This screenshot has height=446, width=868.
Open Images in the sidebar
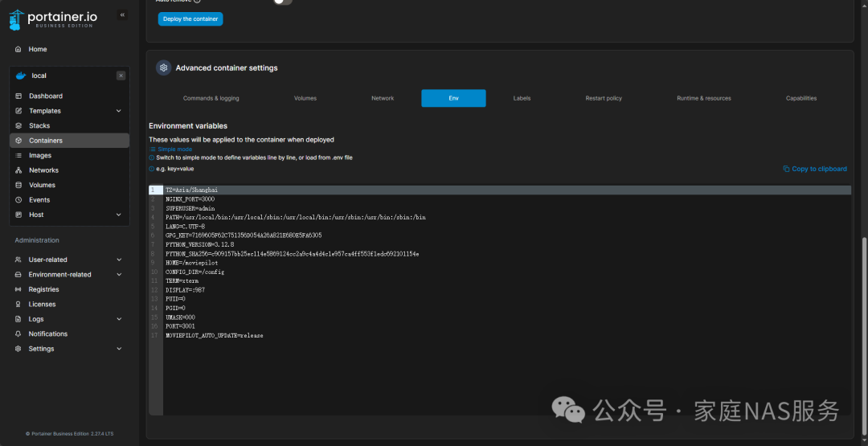tap(40, 155)
